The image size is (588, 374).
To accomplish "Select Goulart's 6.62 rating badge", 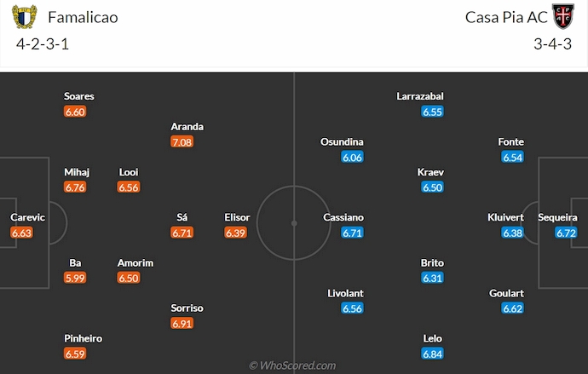I will click(512, 308).
